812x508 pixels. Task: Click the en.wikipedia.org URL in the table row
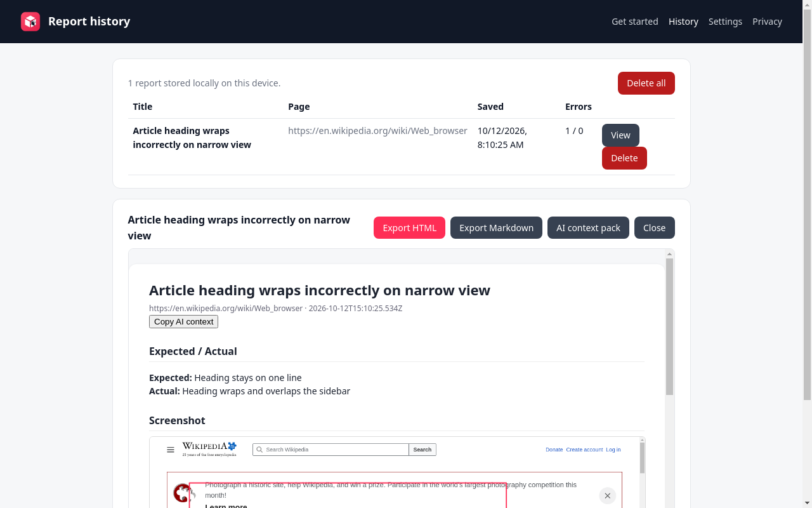(377, 131)
